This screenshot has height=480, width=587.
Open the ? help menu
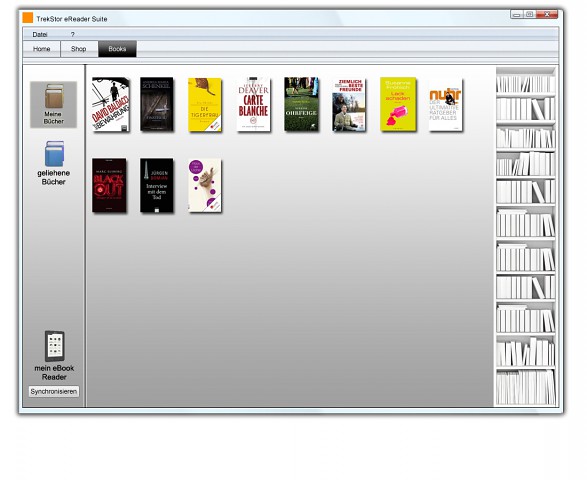click(x=73, y=34)
